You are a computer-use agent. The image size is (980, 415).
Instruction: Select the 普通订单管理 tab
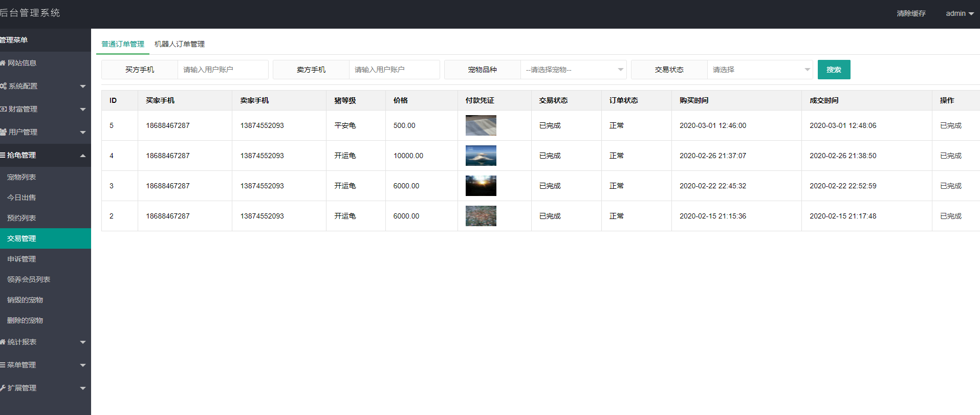123,44
